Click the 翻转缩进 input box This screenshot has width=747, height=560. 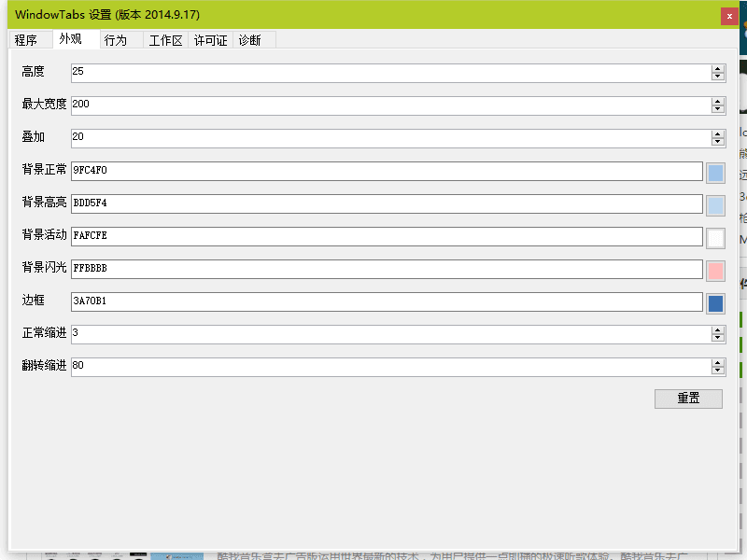[280, 366]
